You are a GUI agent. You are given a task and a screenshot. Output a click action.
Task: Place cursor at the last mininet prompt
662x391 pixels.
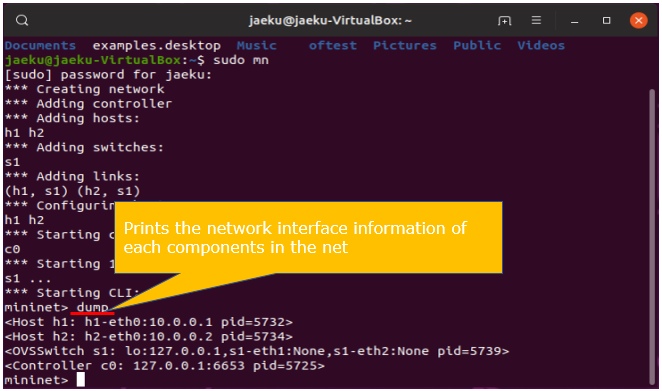pos(81,380)
